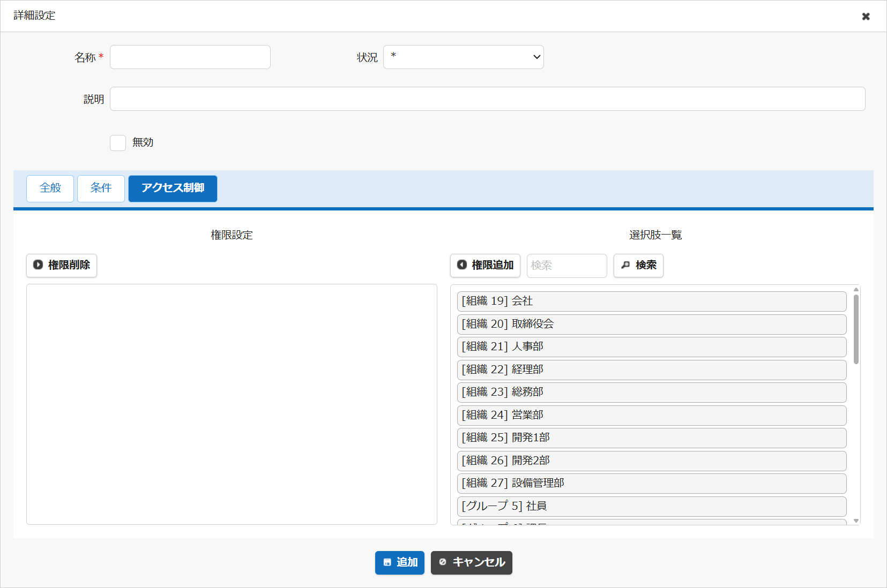The width and height of the screenshot is (887, 588).
Task: Click the 権限削除 button
Action: click(62, 266)
